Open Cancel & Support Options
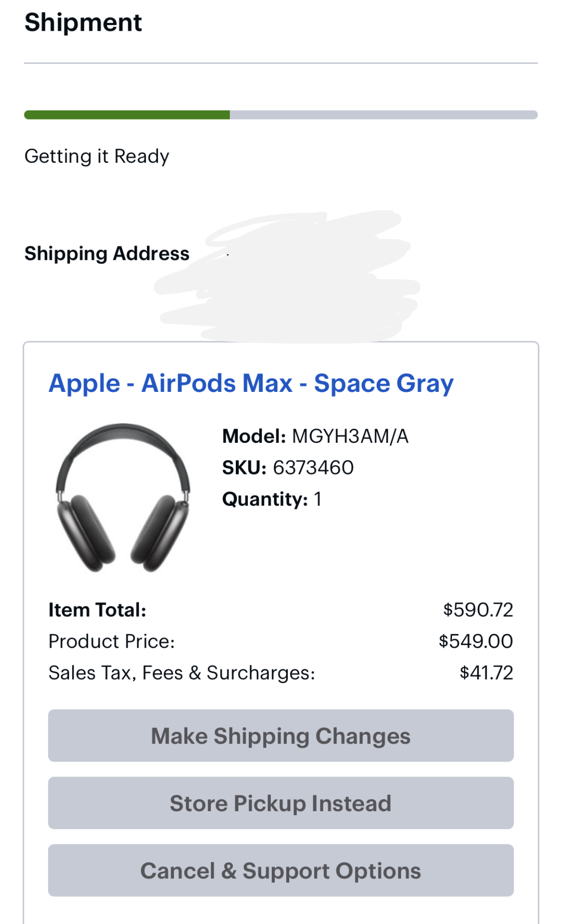 point(281,870)
